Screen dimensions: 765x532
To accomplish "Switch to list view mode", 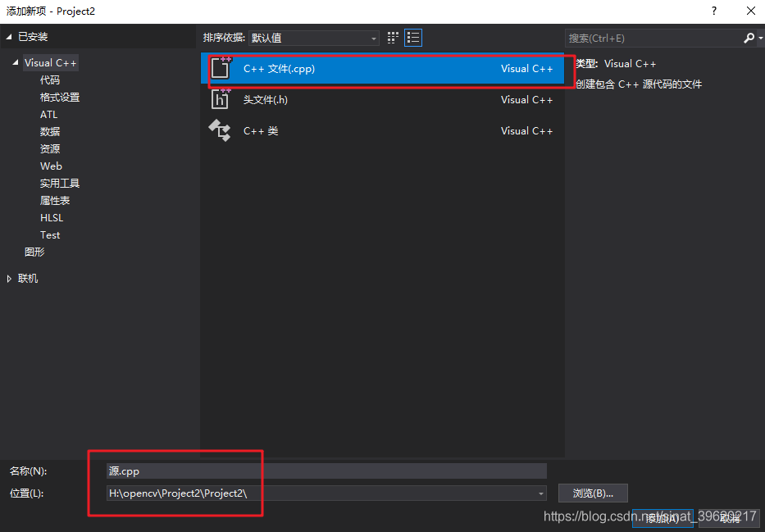I will (x=412, y=37).
